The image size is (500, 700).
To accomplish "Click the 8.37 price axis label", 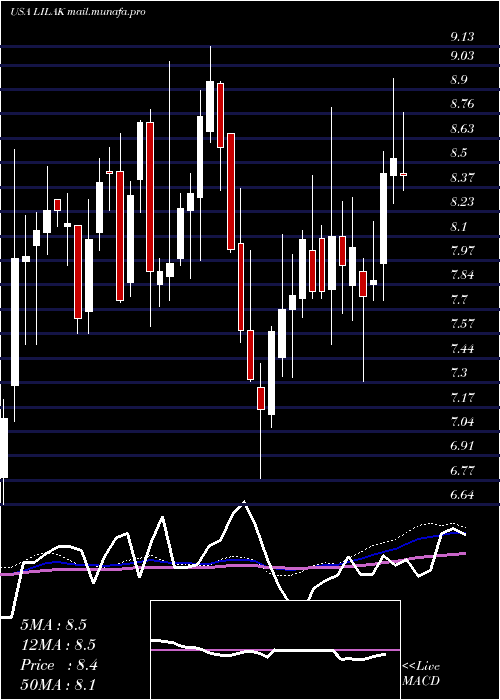I will tap(462, 177).
